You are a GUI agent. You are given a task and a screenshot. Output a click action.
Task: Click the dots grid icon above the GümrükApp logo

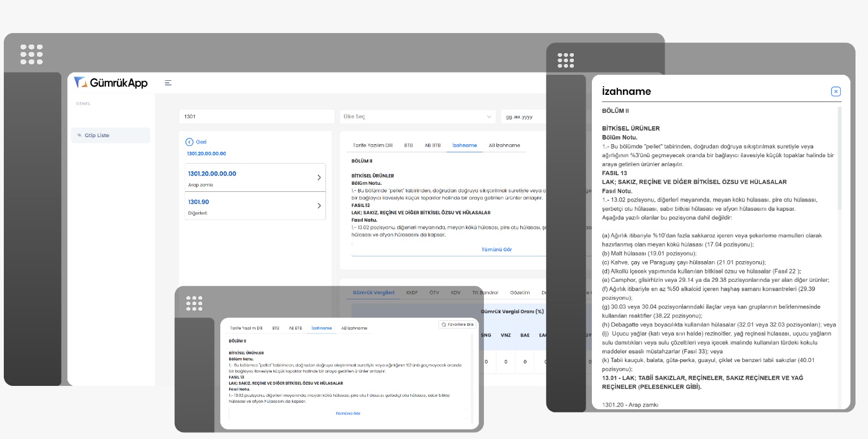click(31, 54)
